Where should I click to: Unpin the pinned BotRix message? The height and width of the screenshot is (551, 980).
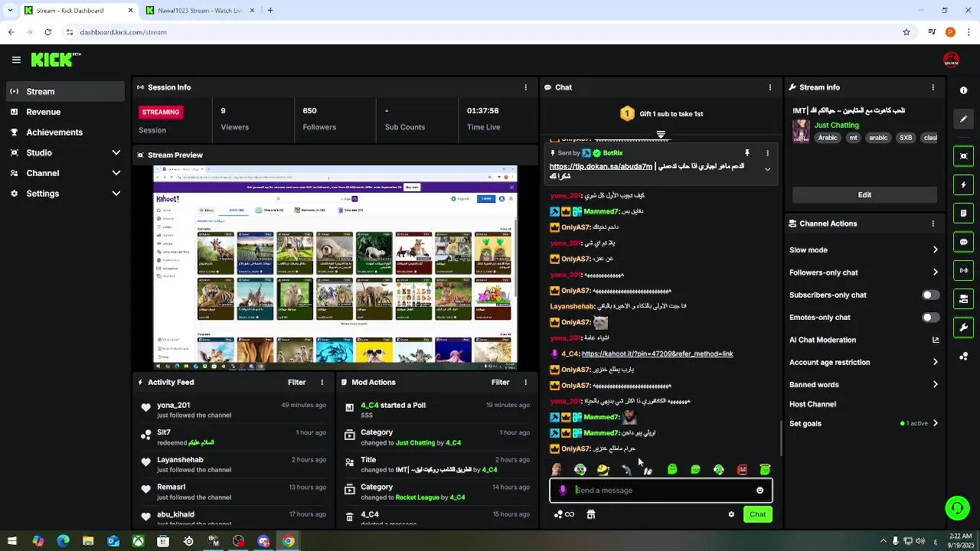[747, 153]
